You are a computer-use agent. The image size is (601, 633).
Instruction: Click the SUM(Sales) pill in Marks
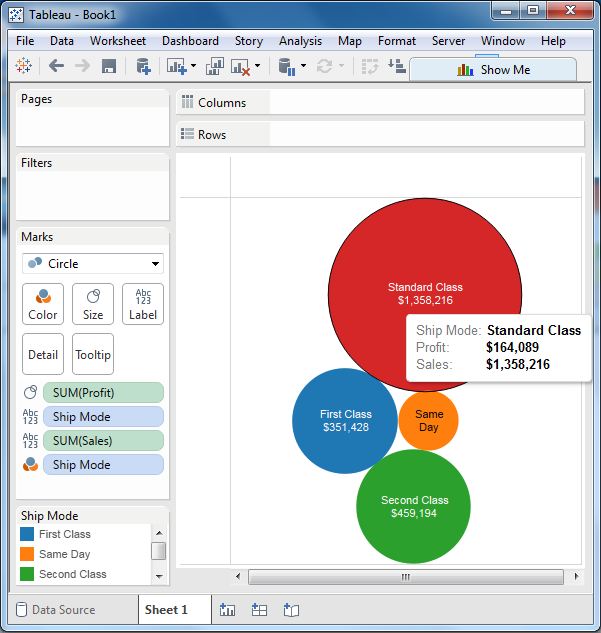103,441
